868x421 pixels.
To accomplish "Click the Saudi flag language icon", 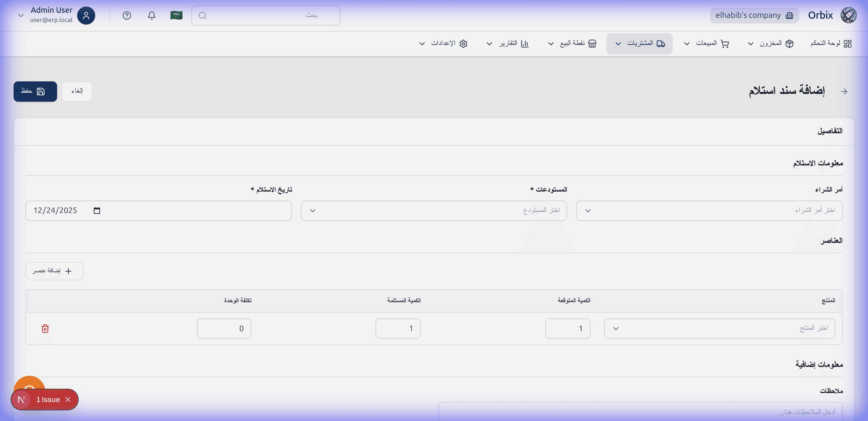I will (176, 16).
